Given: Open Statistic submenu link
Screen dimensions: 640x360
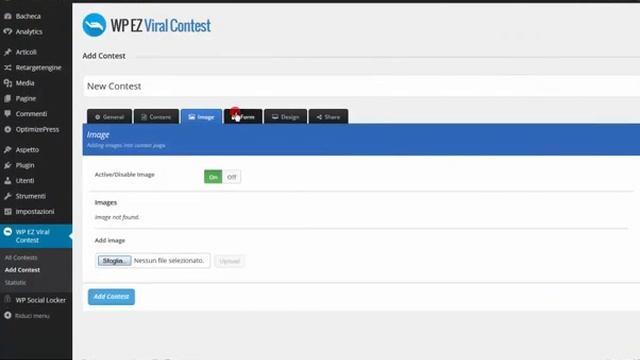Looking at the screenshot, I should point(16,282).
